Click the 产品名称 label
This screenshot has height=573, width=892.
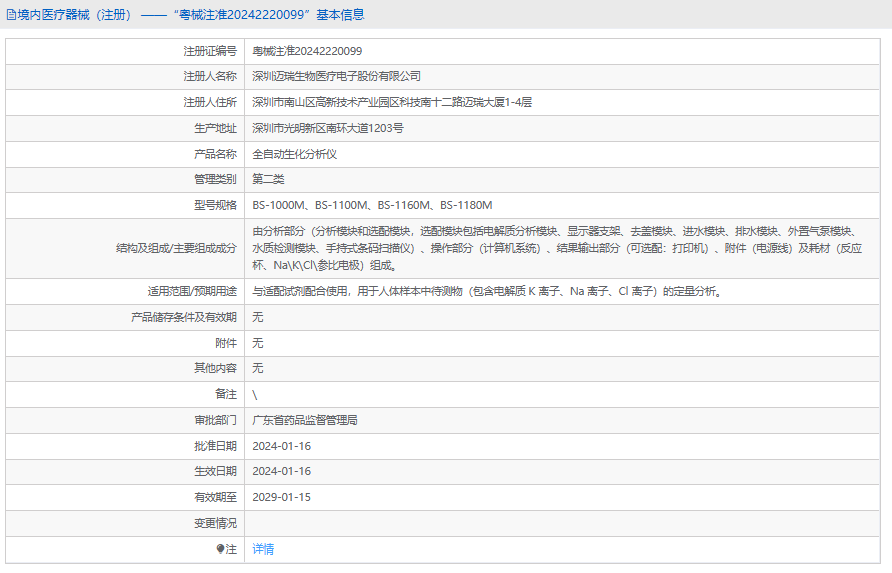pyautogui.click(x=215, y=154)
